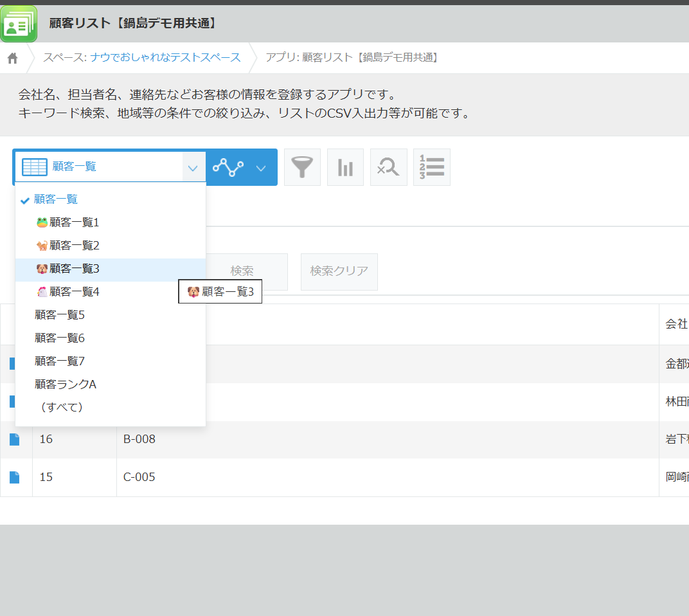Image resolution: width=689 pixels, height=616 pixels.
Task: Click the green customer list app icon
Action: pos(19,24)
